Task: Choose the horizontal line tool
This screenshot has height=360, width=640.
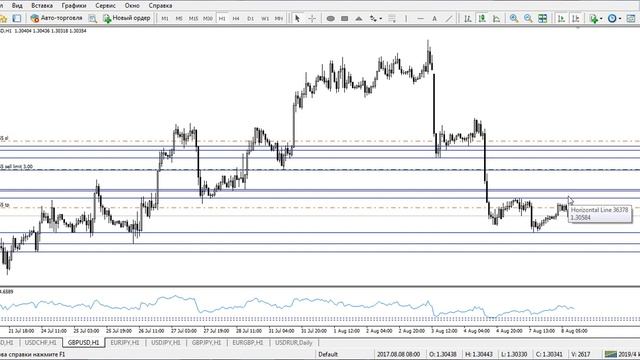Action: [x=420, y=18]
